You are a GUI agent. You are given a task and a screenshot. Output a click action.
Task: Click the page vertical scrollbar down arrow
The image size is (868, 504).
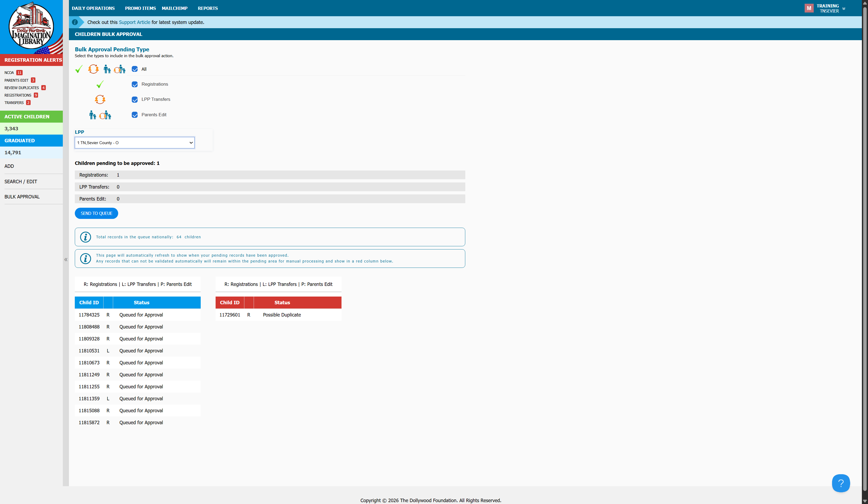[x=865, y=501]
